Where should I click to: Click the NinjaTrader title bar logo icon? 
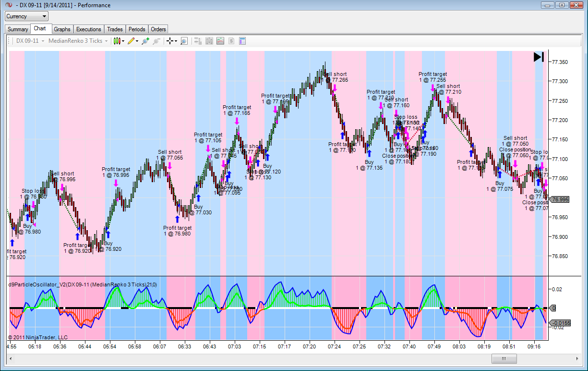tap(8, 5)
